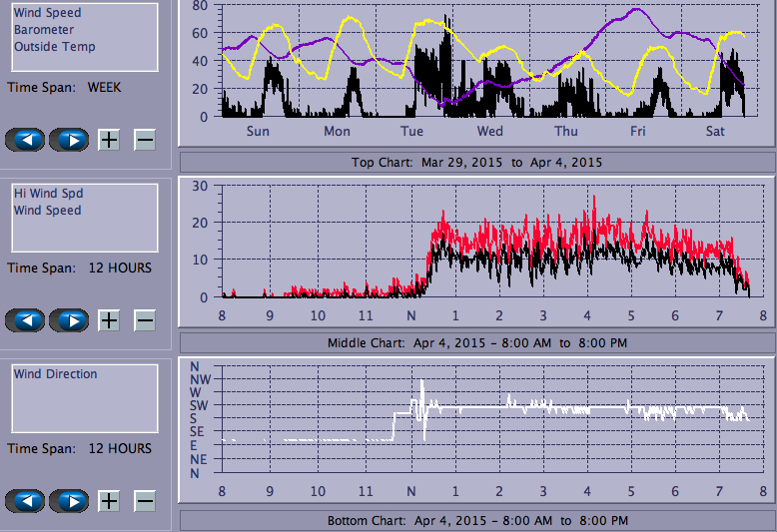
Task: Click the plus button for the middle chart
Action: click(109, 320)
